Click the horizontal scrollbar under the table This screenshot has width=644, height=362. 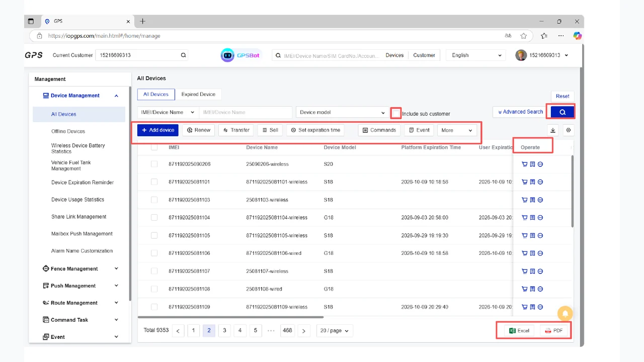[x=230, y=317]
